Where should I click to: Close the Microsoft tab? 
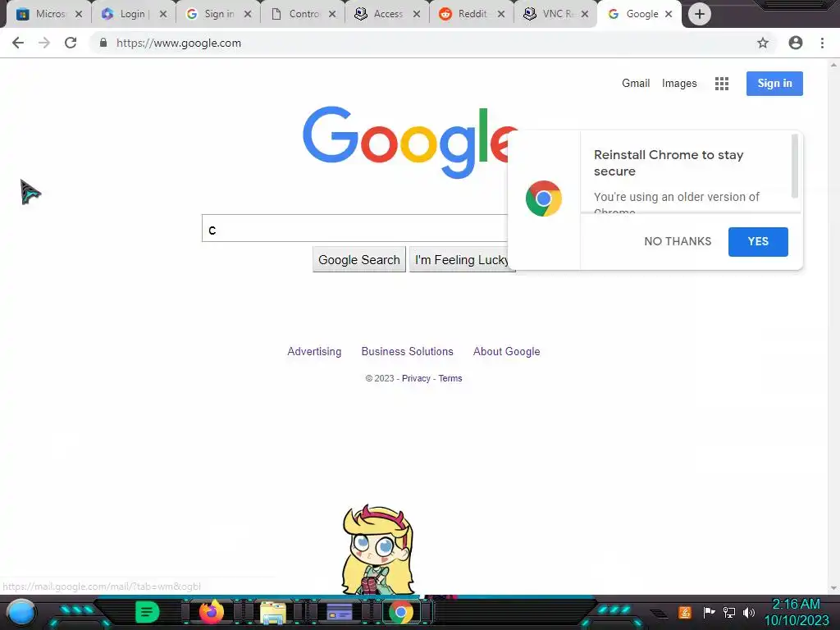click(x=79, y=14)
